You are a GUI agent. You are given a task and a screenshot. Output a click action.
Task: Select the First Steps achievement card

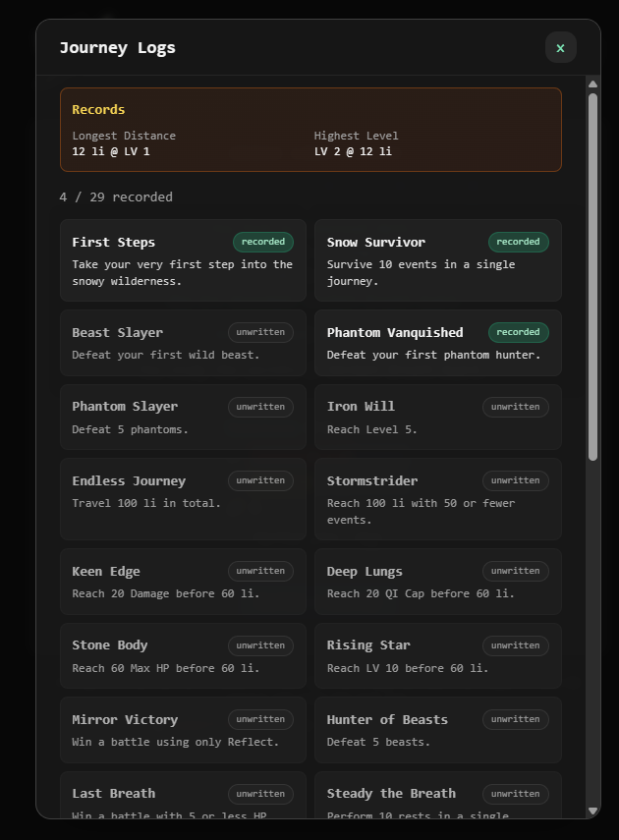[x=183, y=260]
